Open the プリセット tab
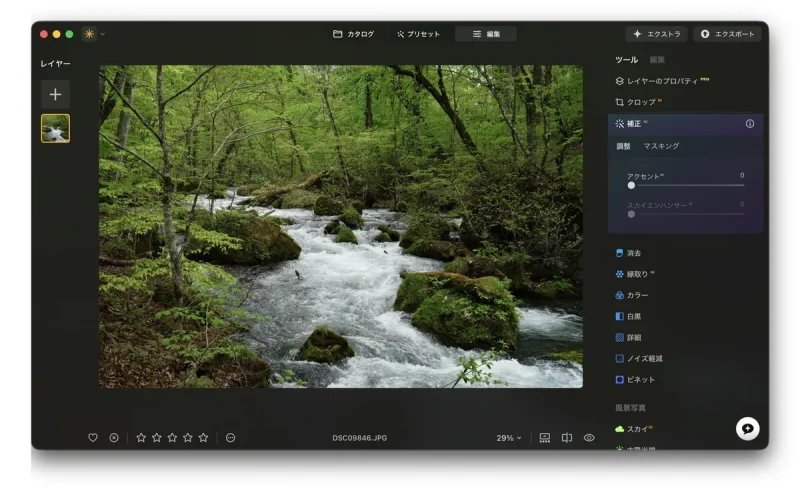The width and height of the screenshot is (800, 491). coord(418,34)
